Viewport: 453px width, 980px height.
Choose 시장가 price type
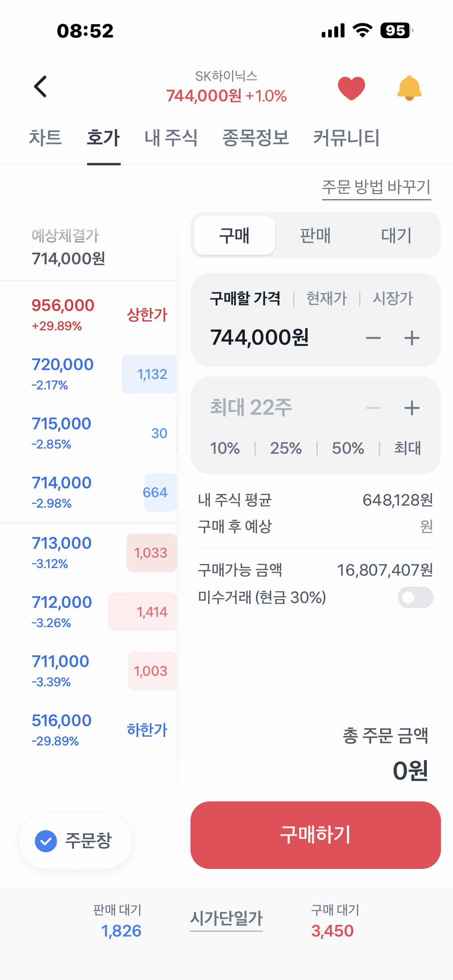tap(393, 299)
